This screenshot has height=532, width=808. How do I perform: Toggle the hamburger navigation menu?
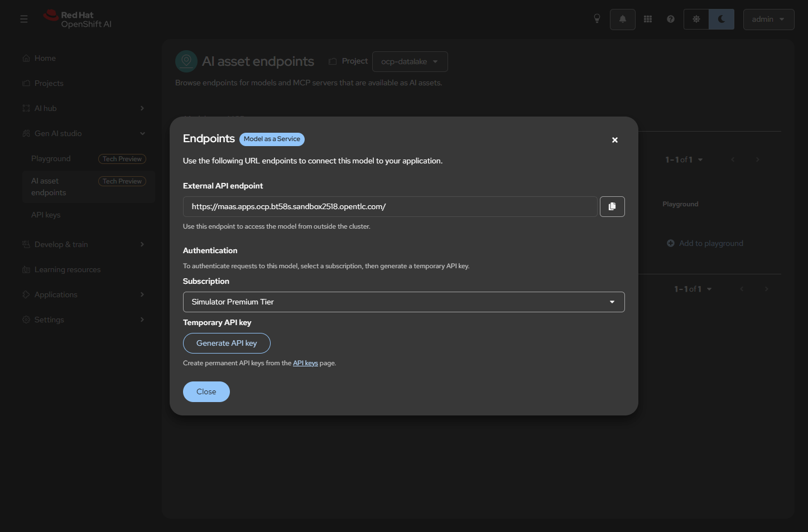[23, 19]
